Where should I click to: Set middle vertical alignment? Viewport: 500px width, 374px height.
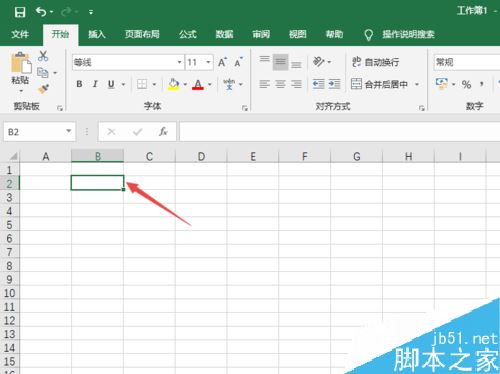[x=280, y=62]
